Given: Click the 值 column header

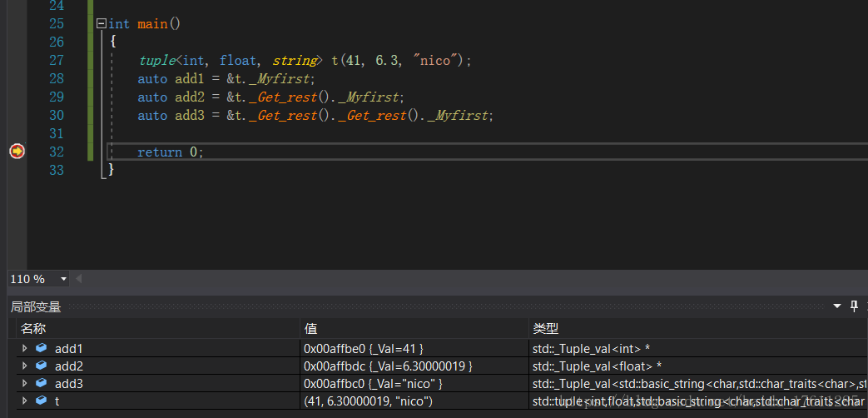Looking at the screenshot, I should (x=414, y=328).
